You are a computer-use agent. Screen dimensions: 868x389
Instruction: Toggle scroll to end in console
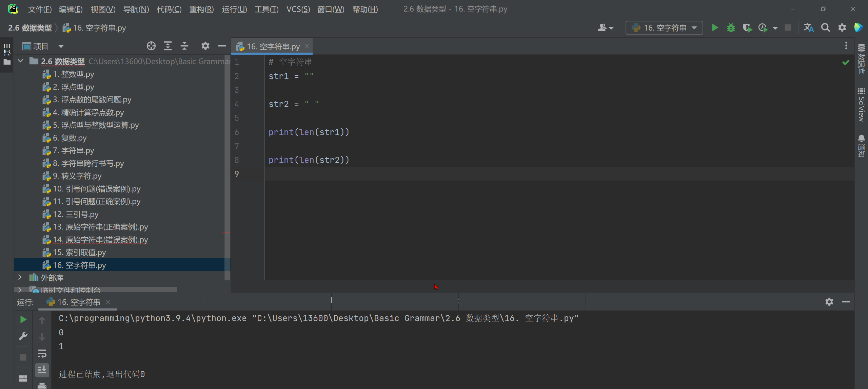[x=42, y=370]
